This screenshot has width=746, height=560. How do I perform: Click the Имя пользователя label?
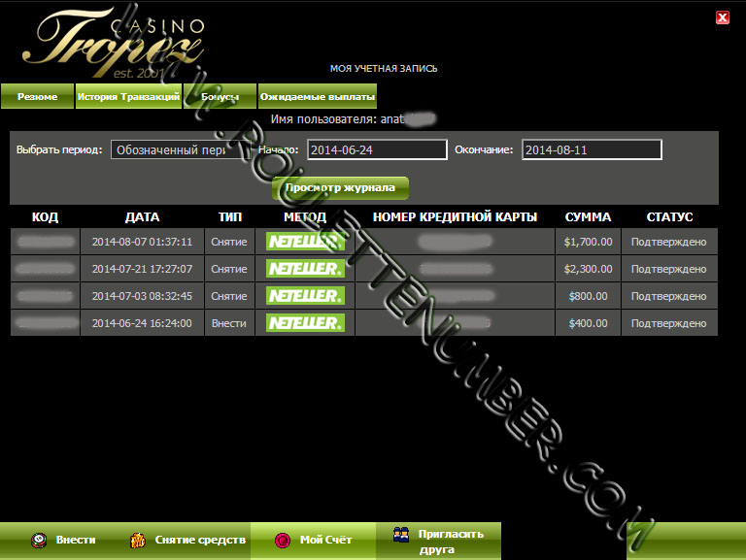pyautogui.click(x=324, y=118)
